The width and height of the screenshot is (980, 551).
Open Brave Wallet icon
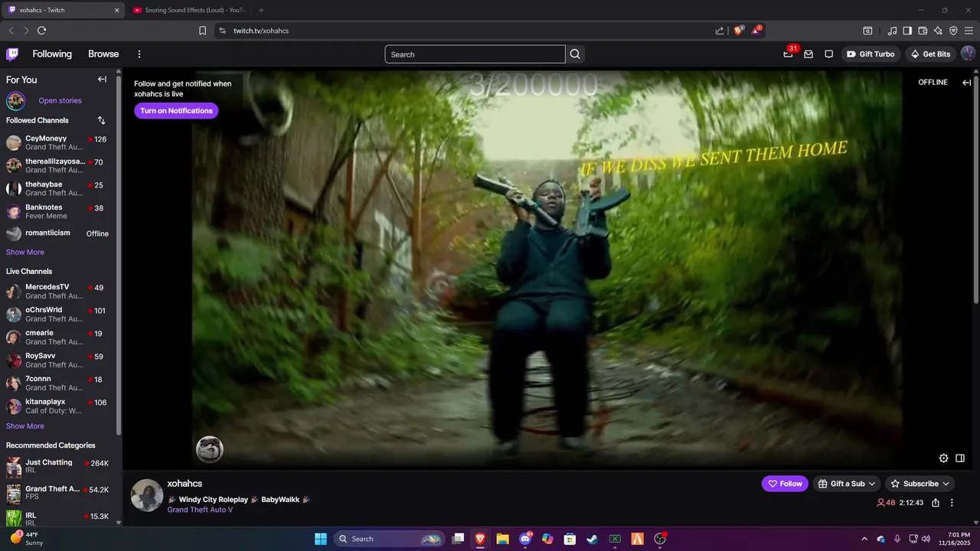[923, 31]
